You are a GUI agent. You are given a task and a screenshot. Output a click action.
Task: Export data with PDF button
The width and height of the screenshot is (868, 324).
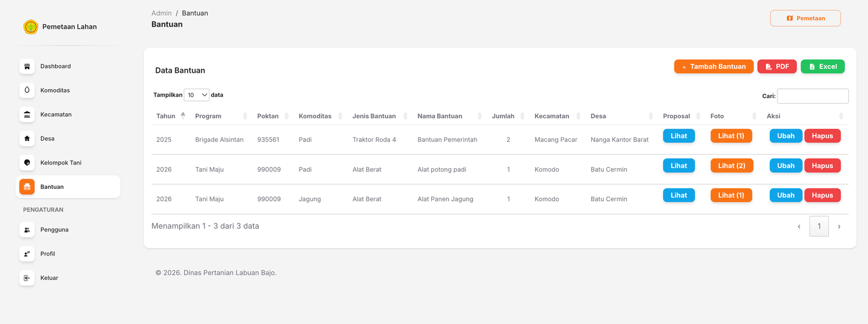[777, 67]
